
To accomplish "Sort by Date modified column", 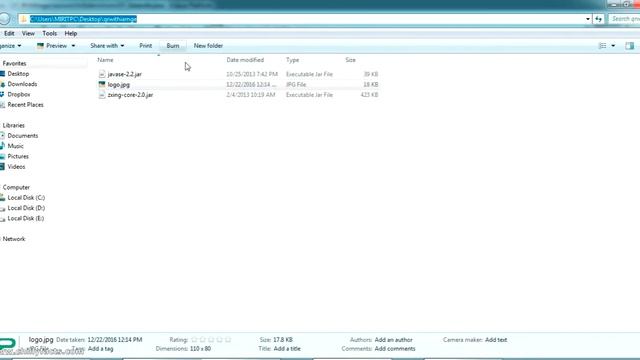I will pos(245,60).
